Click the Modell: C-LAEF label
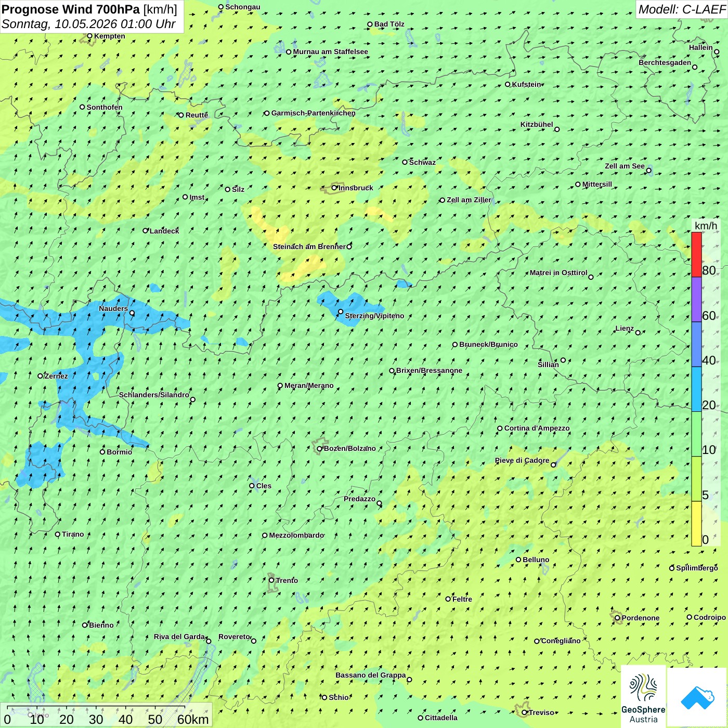The height and width of the screenshot is (728, 728). [x=682, y=9]
